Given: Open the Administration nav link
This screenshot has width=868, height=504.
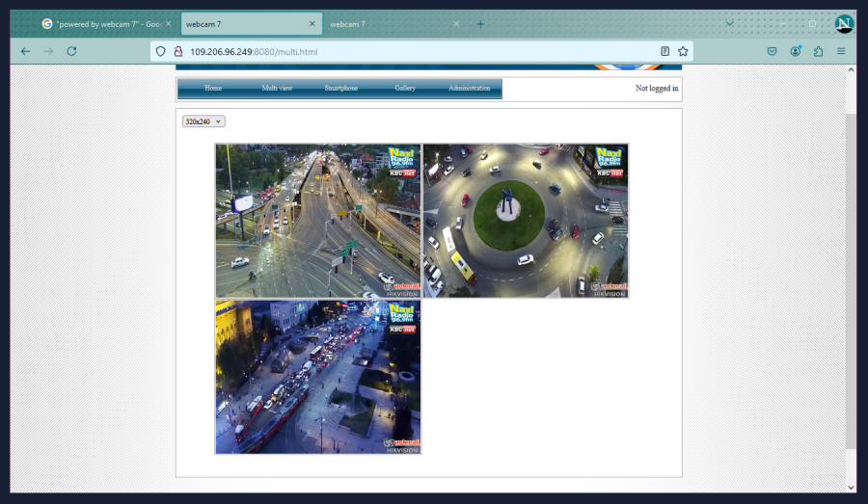Looking at the screenshot, I should pyautogui.click(x=469, y=89).
